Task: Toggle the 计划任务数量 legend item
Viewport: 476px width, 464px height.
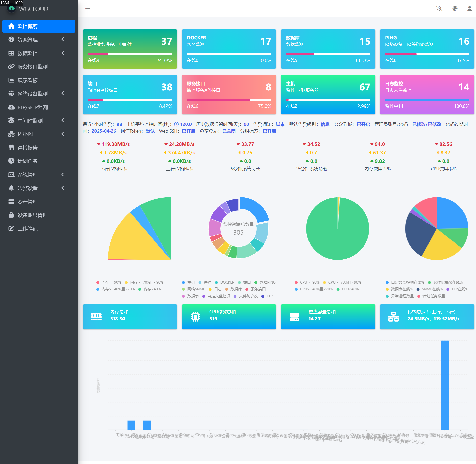Action: (431, 296)
